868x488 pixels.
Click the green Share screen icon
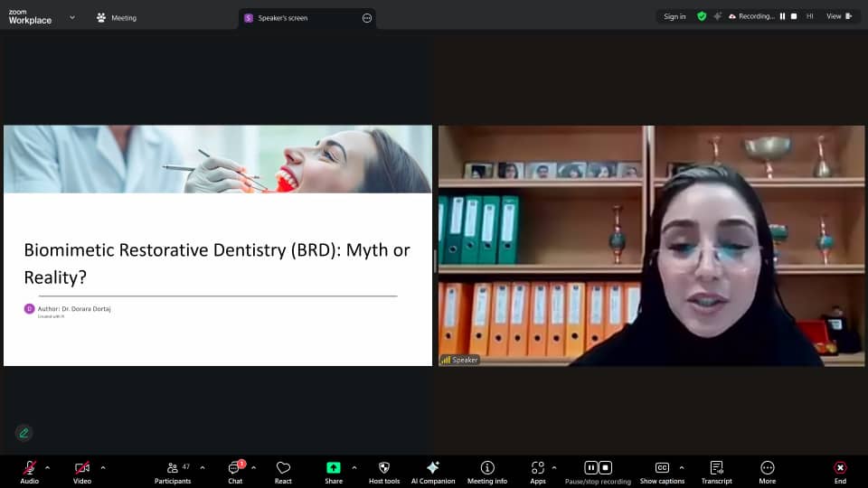pyautogui.click(x=334, y=468)
